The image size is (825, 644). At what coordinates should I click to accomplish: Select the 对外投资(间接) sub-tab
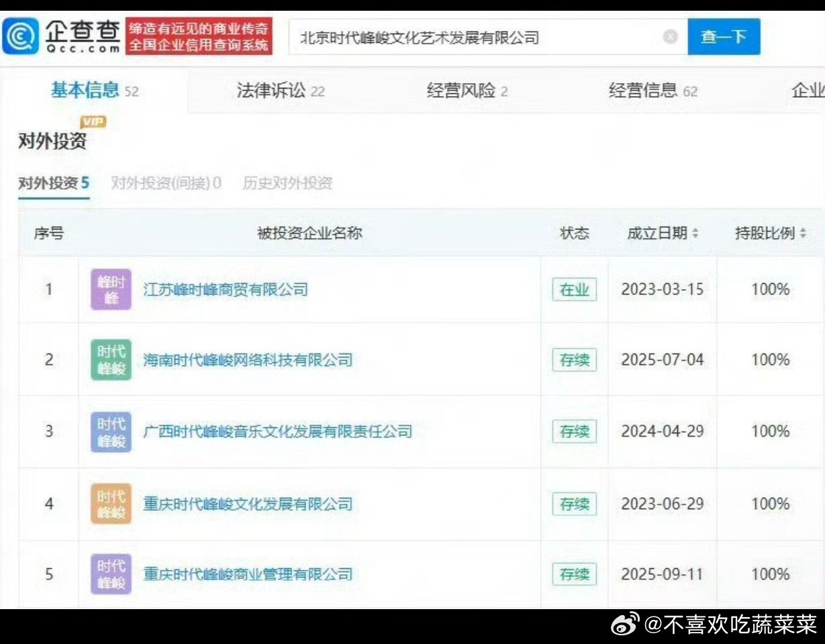pos(166,183)
